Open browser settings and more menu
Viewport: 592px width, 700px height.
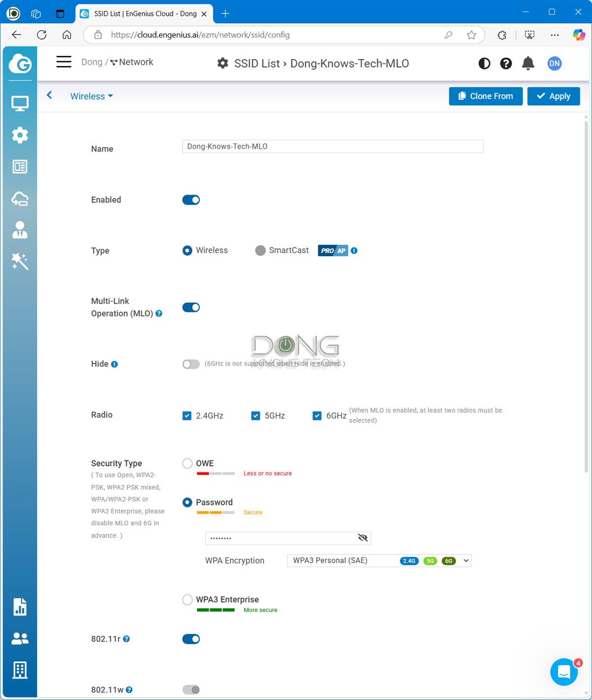click(555, 35)
